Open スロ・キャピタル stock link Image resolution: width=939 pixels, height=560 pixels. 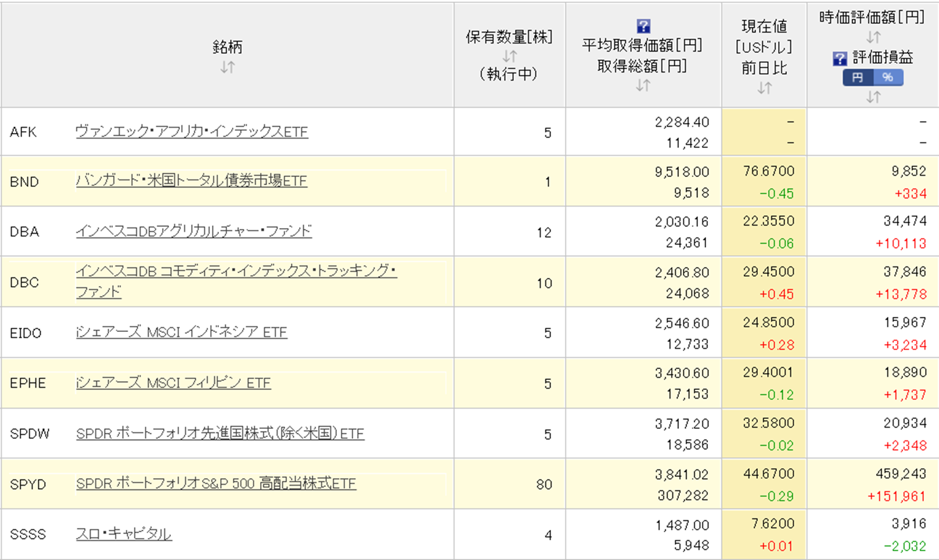tap(124, 534)
